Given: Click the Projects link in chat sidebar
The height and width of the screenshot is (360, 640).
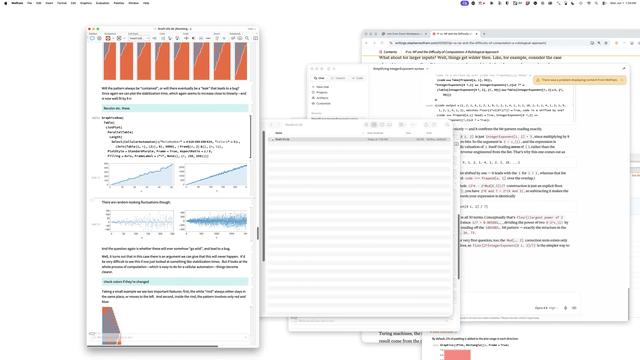Looking at the screenshot, I should point(322,93).
